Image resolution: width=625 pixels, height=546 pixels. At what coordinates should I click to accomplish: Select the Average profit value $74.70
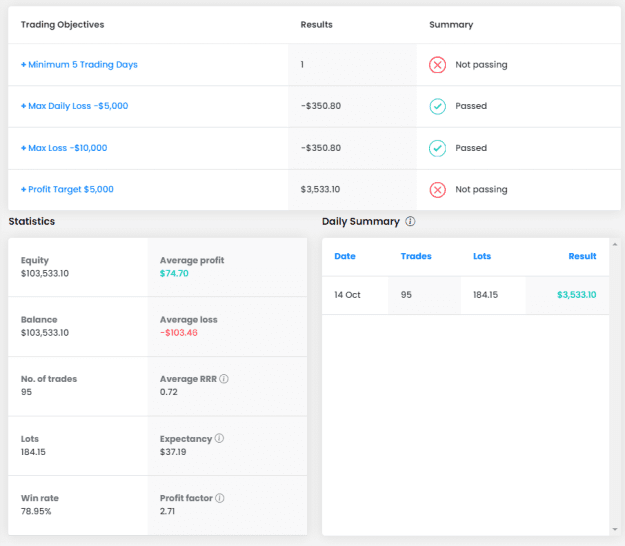[174, 273]
